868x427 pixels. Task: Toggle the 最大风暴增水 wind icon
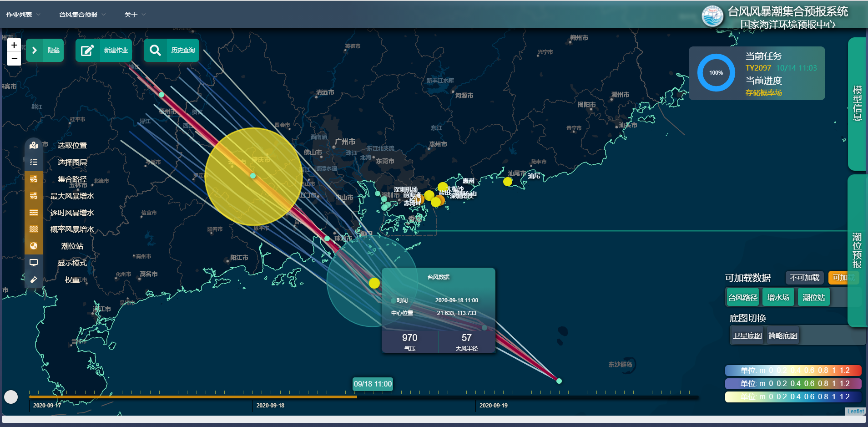click(34, 196)
